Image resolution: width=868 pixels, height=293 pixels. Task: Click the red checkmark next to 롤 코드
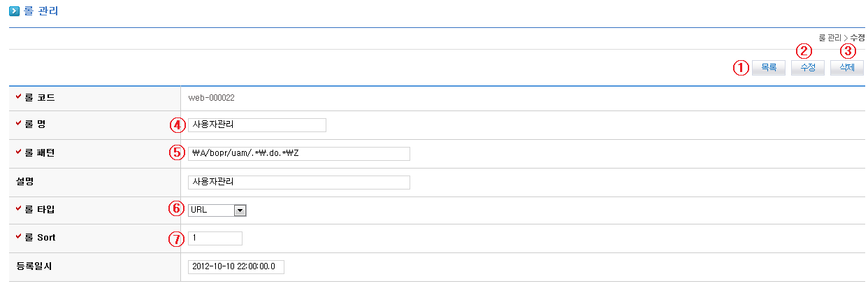[x=18, y=97]
